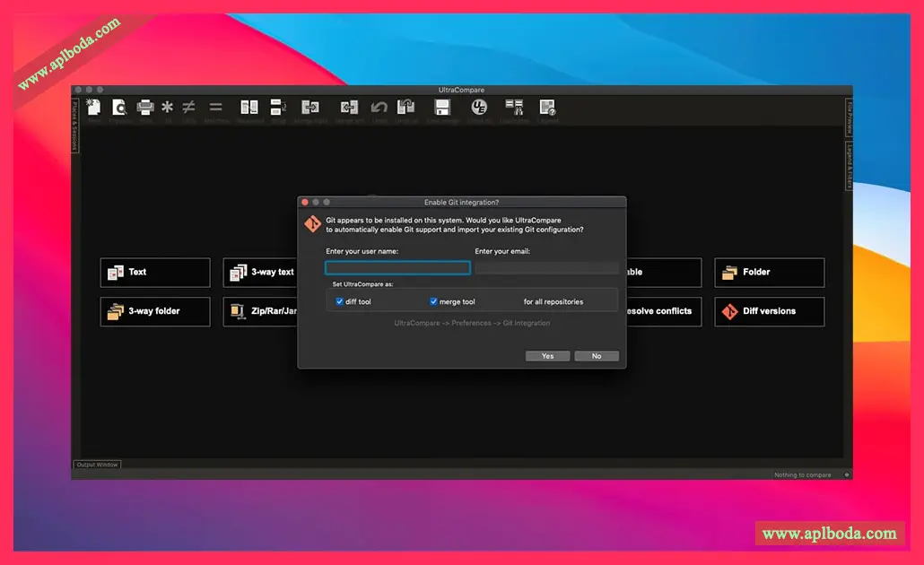Viewport: 924px width, 565px height.
Task: Uncheck the merge tool checkbox
Action: click(x=433, y=301)
